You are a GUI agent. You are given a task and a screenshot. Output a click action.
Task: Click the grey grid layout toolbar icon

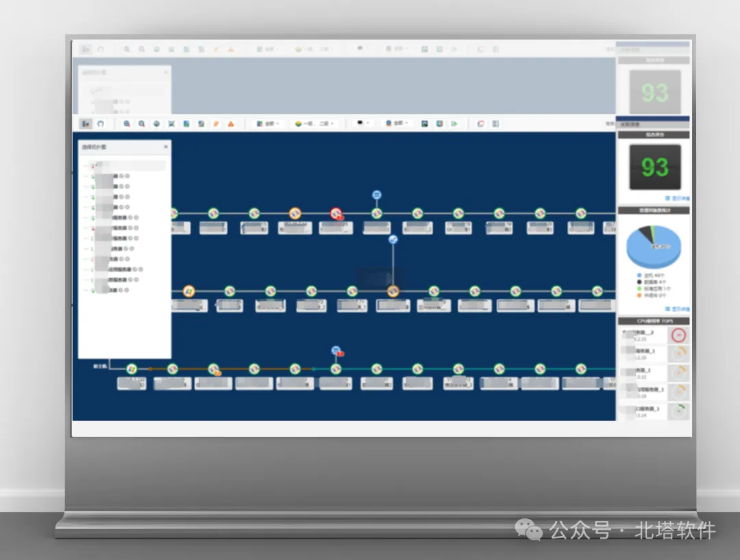click(495, 123)
